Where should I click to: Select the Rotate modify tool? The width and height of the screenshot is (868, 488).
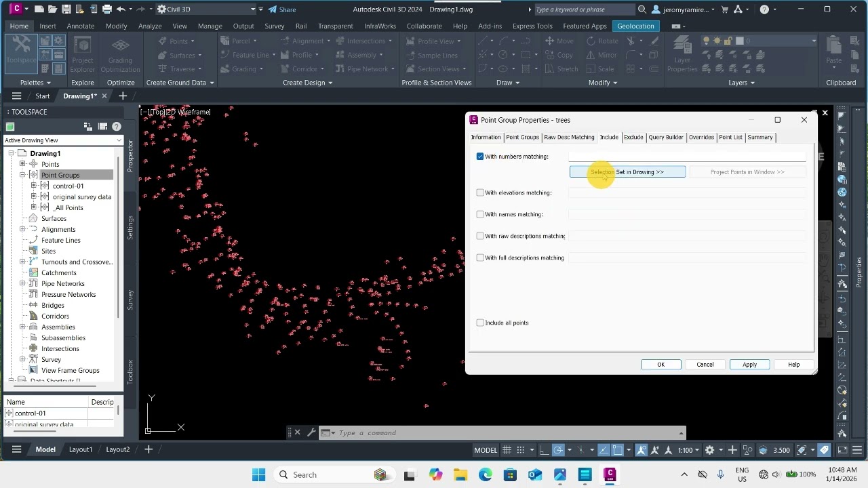click(601, 41)
